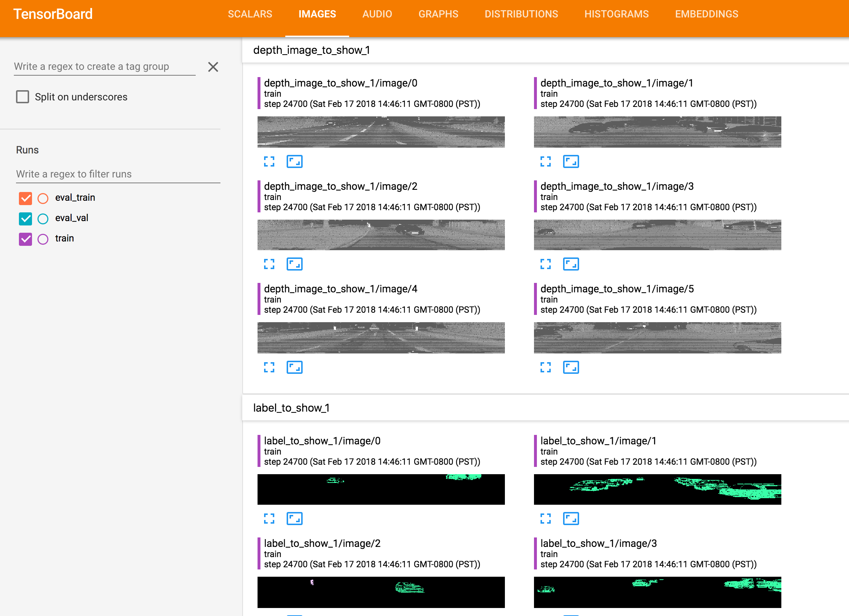This screenshot has width=849, height=616.
Task: Uncheck the eval_val run checkbox
Action: tap(25, 218)
